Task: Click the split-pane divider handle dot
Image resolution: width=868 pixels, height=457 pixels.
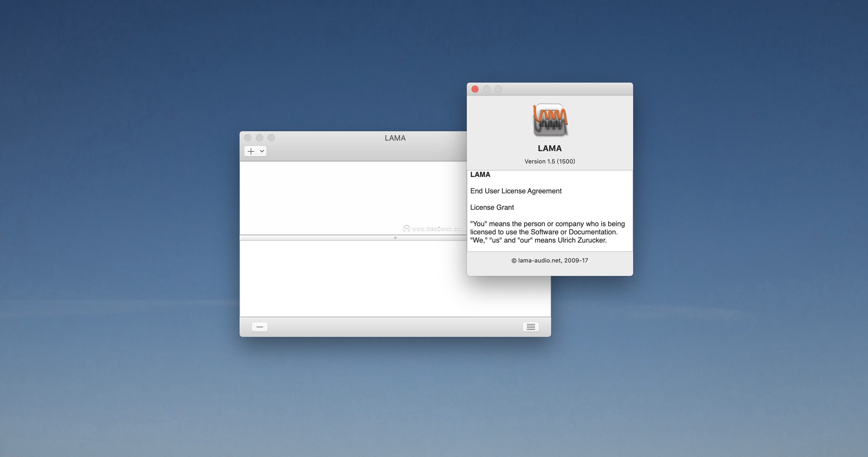Action: pyautogui.click(x=395, y=238)
